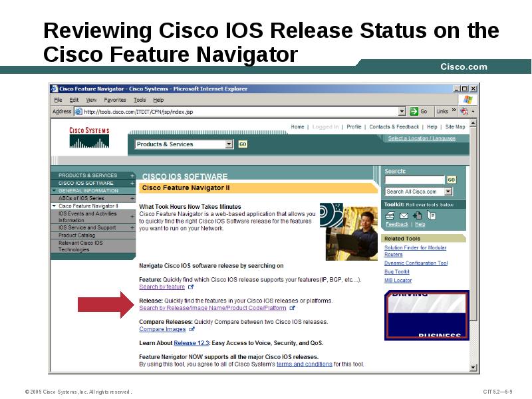Open Contacts & Feedback link
Viewport: 532px width, 399px height.
[394, 126]
